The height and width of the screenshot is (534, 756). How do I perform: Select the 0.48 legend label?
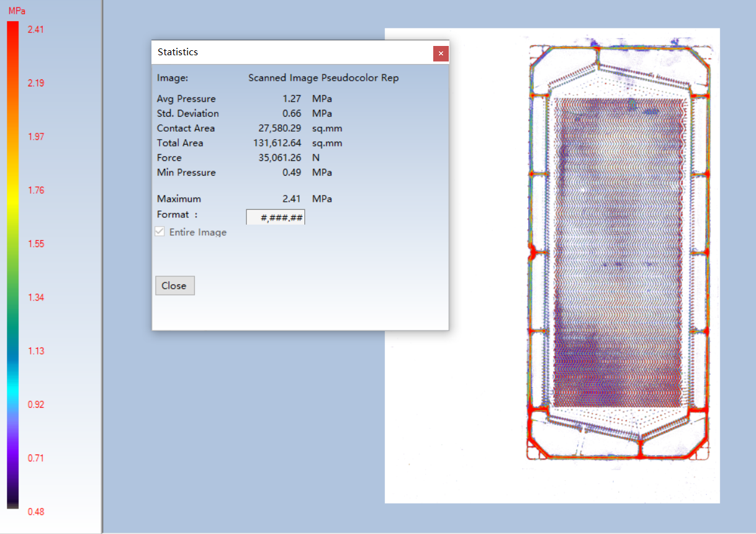(36, 512)
